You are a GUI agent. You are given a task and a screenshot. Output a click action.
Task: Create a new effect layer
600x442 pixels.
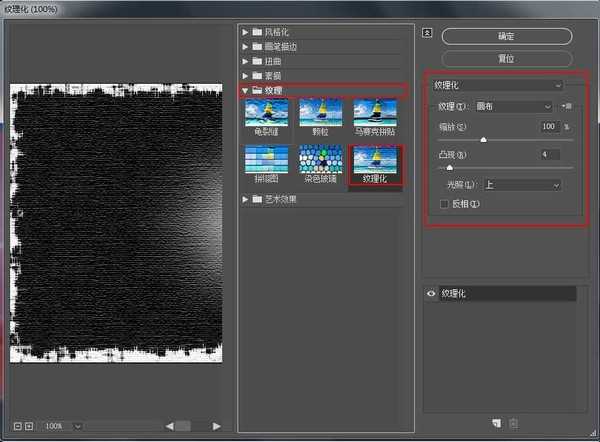(x=495, y=424)
